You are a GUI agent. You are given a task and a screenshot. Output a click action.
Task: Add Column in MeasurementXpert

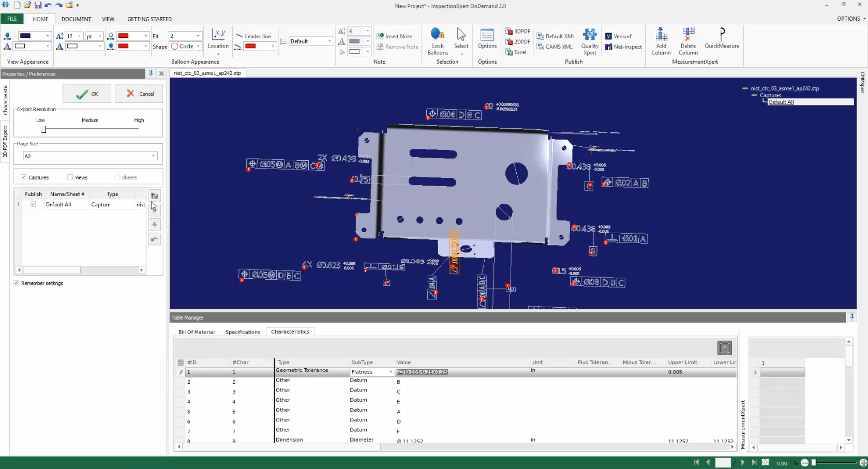tap(661, 41)
